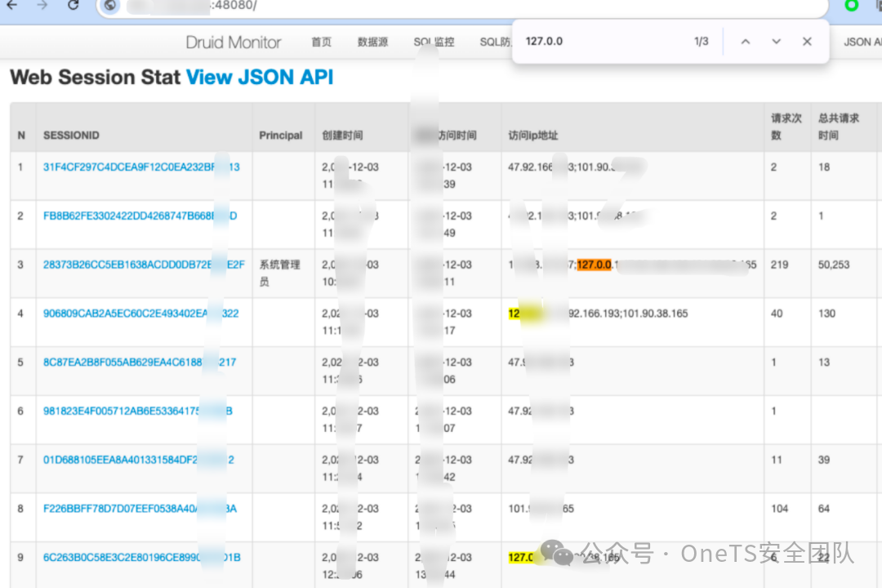Open the SQL防 nav item
The image size is (882, 588).
click(495, 42)
